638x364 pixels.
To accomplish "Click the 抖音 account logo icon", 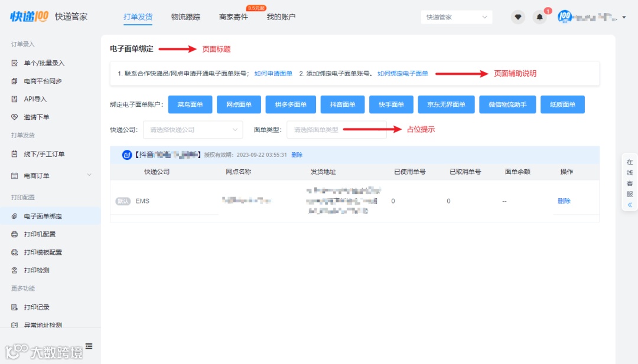I will click(x=127, y=155).
